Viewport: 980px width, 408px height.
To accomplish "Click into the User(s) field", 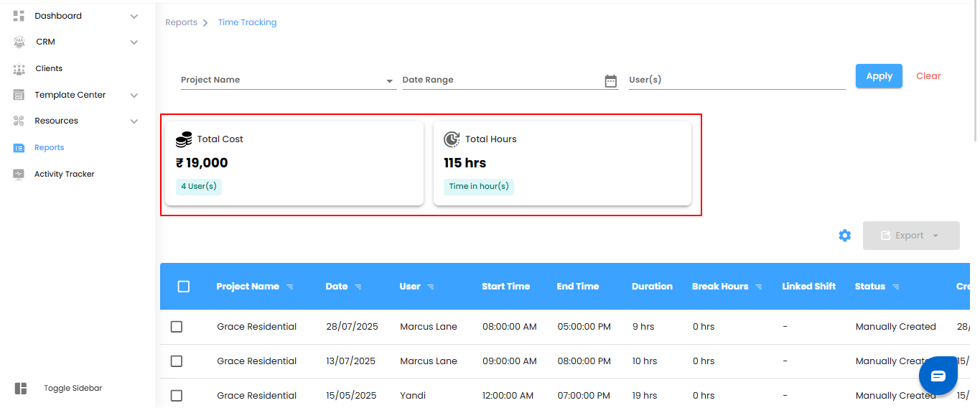I will [x=737, y=80].
